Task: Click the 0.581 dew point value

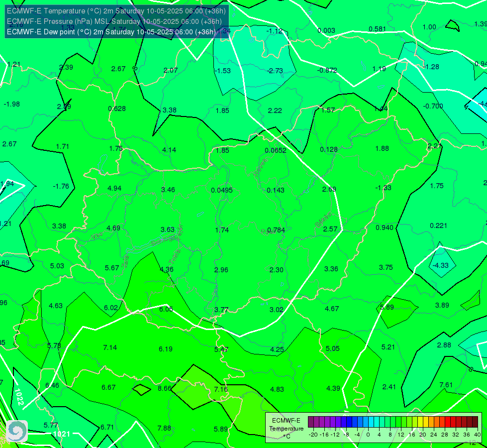Action: point(378,29)
